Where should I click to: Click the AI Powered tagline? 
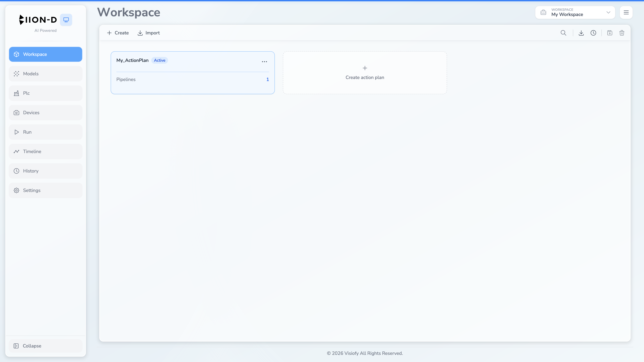coord(46,31)
